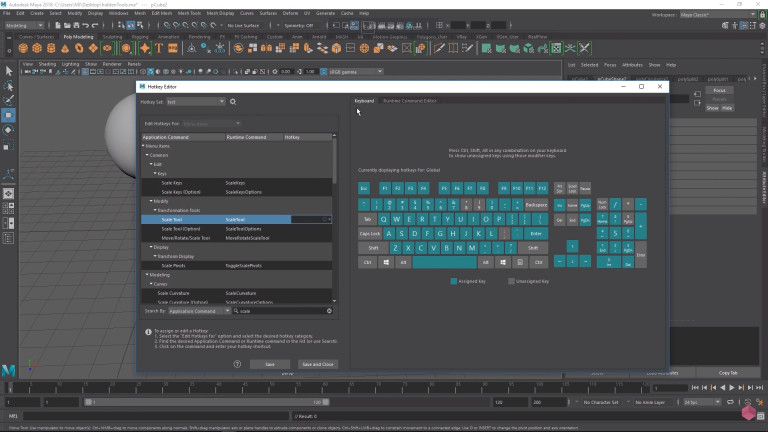Screen dimensions: 768x432
Task: Click the Save and Close button
Action: click(318, 364)
